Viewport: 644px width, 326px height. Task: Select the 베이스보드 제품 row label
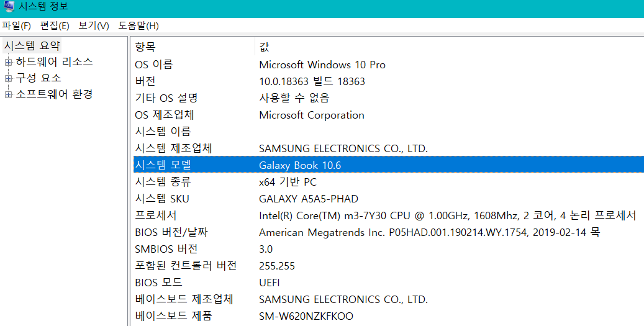[x=173, y=316]
